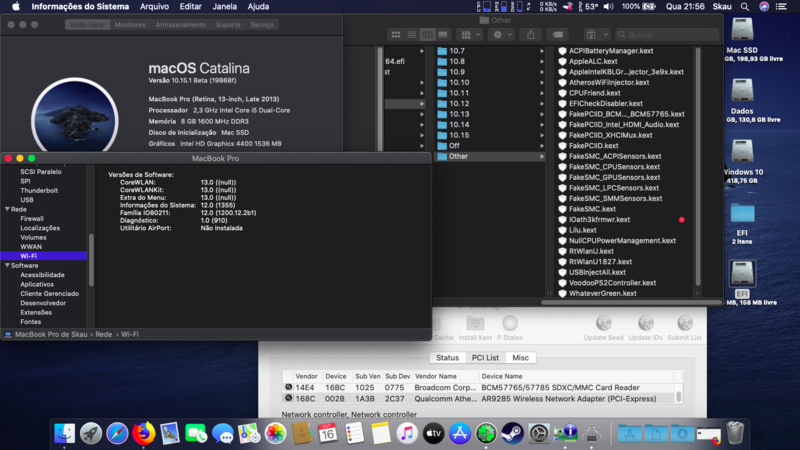Select WWAN in the sidebar

(31, 246)
